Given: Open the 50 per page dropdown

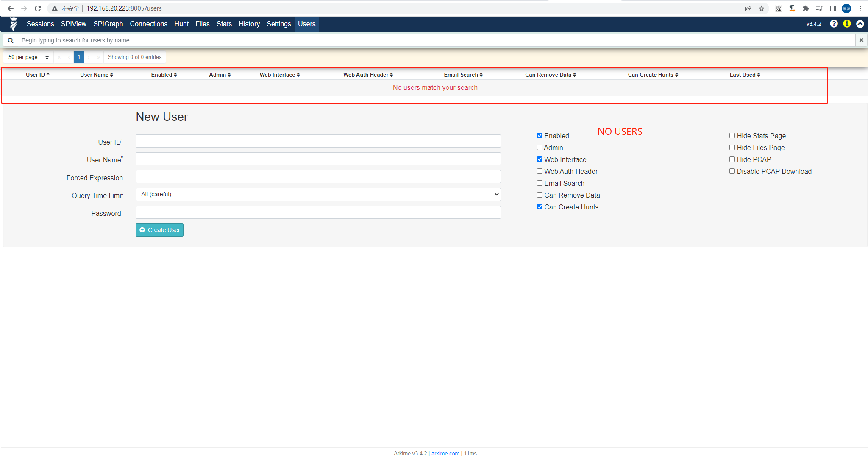Looking at the screenshot, I should click(x=28, y=57).
